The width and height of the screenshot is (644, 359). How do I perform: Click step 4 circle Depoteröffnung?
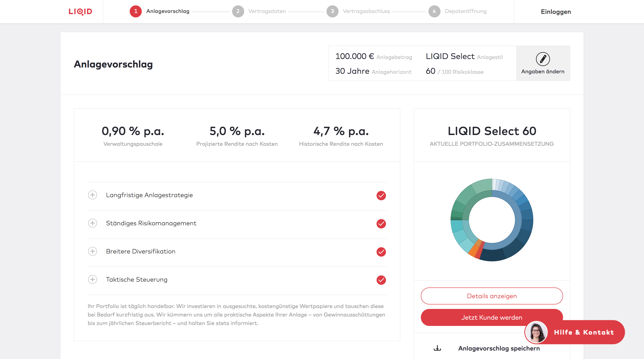(434, 11)
